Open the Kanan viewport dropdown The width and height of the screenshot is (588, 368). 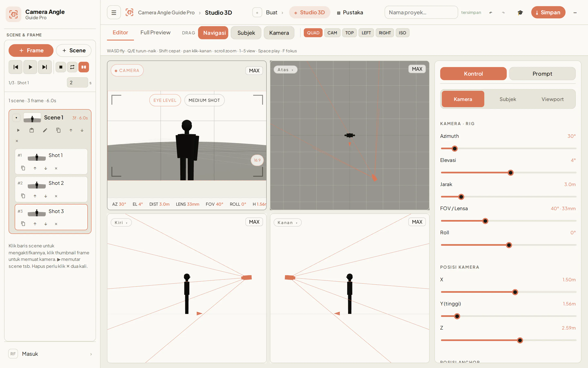pyautogui.click(x=287, y=222)
